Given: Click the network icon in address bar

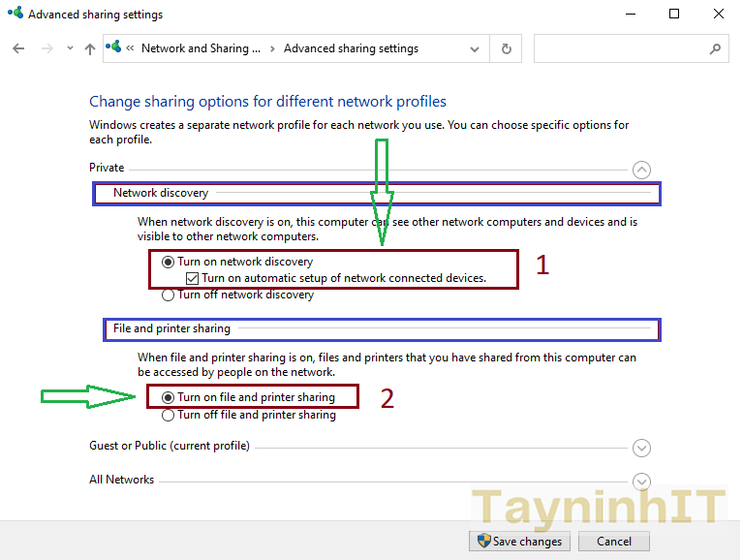Looking at the screenshot, I should pyautogui.click(x=115, y=47).
